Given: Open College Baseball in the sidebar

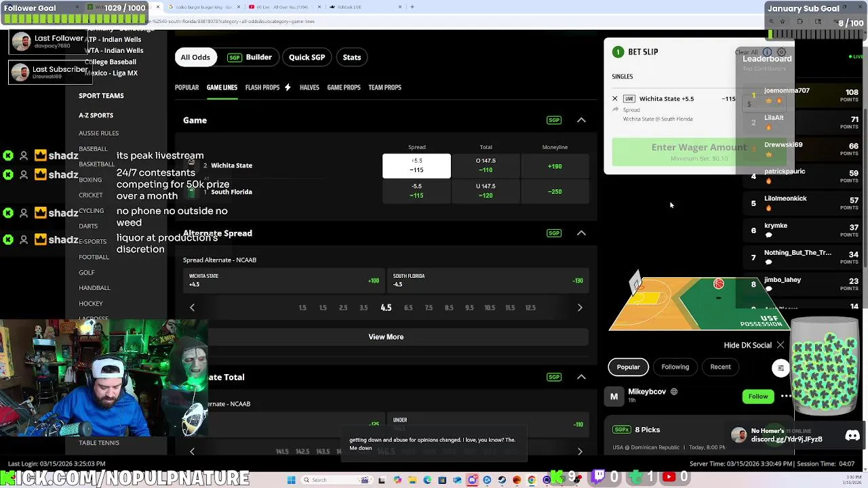Looking at the screenshot, I should pos(111,62).
